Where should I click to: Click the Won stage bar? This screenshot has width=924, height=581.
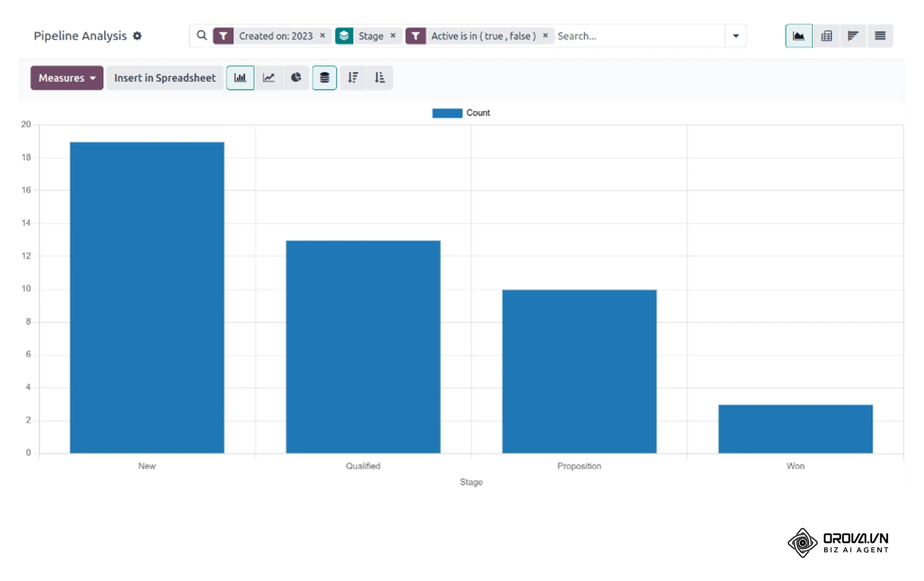coord(796,429)
